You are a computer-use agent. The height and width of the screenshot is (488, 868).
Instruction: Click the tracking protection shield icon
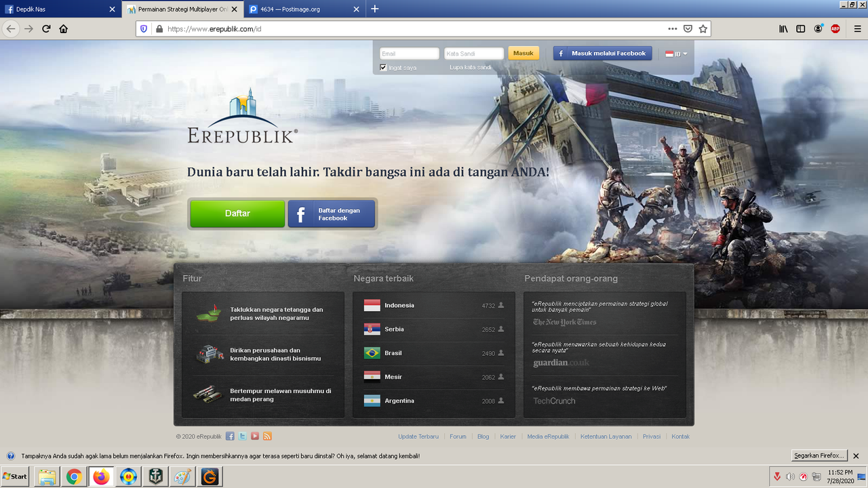(x=144, y=28)
